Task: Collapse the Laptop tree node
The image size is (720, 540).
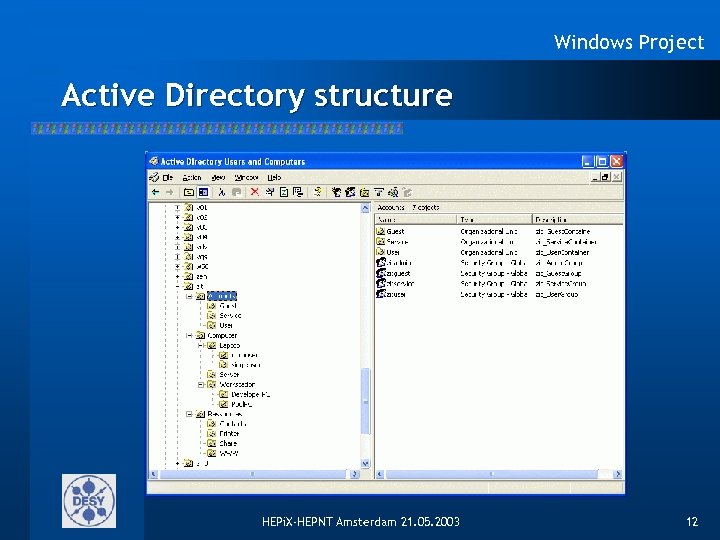Action: [x=201, y=345]
